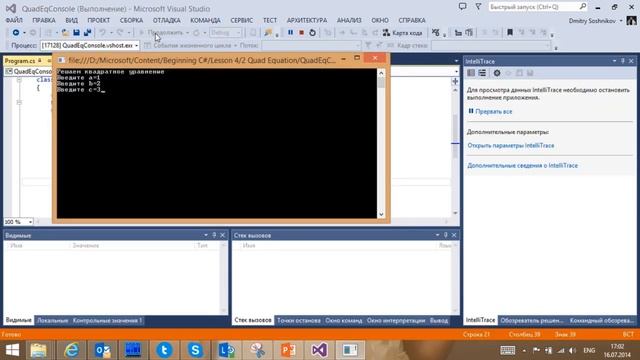Open PowerPoint from the taskbar
Image resolution: width=640 pixels, height=360 pixels.
288,350
